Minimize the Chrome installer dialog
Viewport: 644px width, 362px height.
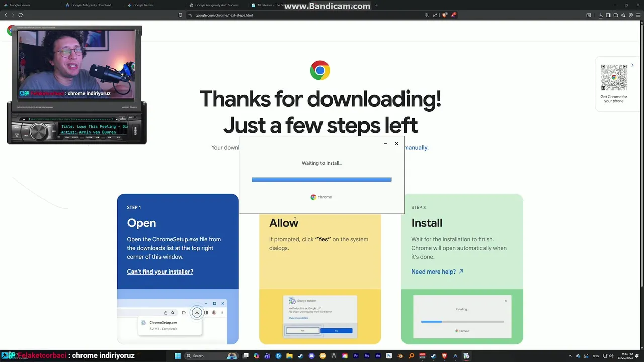385,144
